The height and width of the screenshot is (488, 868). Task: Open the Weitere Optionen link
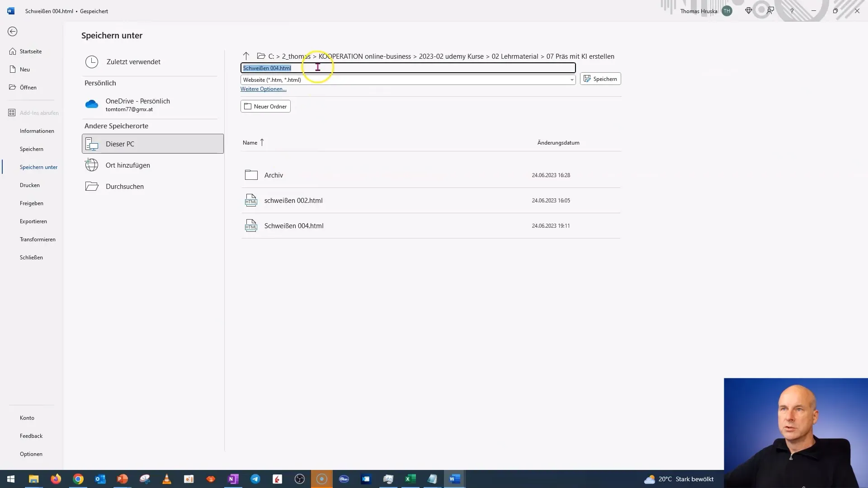coord(263,89)
